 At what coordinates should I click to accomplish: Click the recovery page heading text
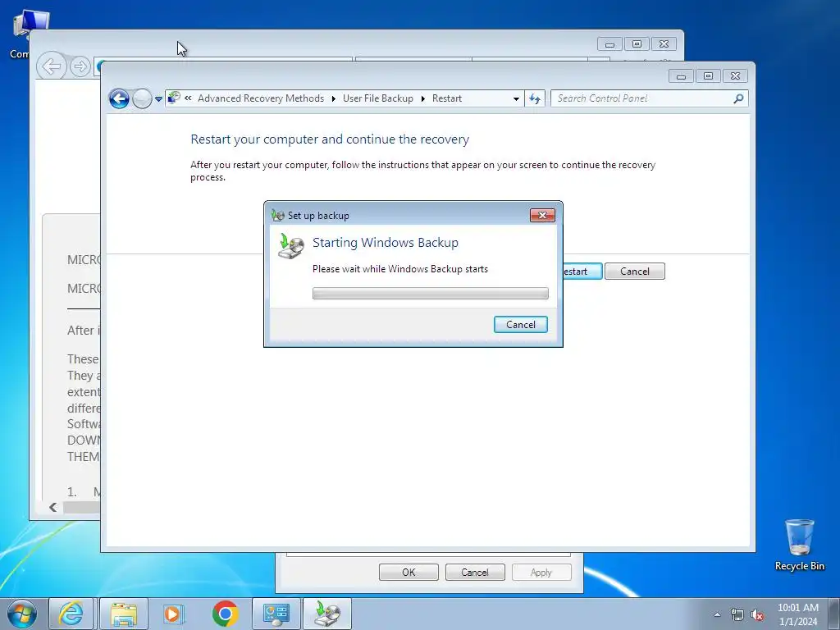coord(330,139)
